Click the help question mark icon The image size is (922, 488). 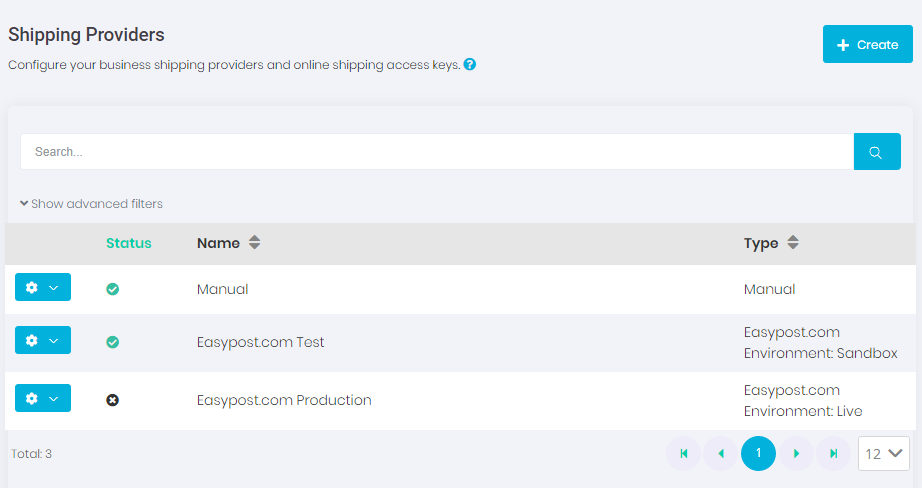click(469, 64)
